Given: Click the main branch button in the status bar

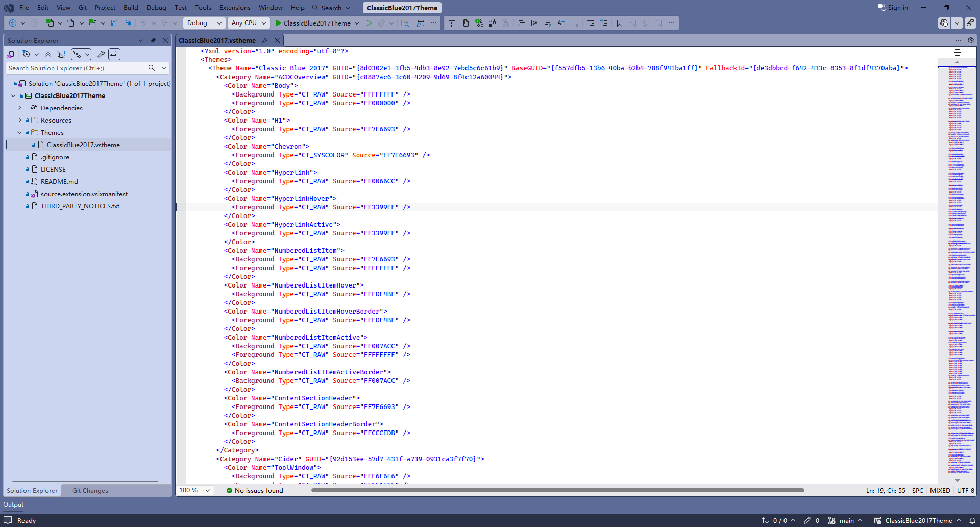Looking at the screenshot, I should 845,520.
